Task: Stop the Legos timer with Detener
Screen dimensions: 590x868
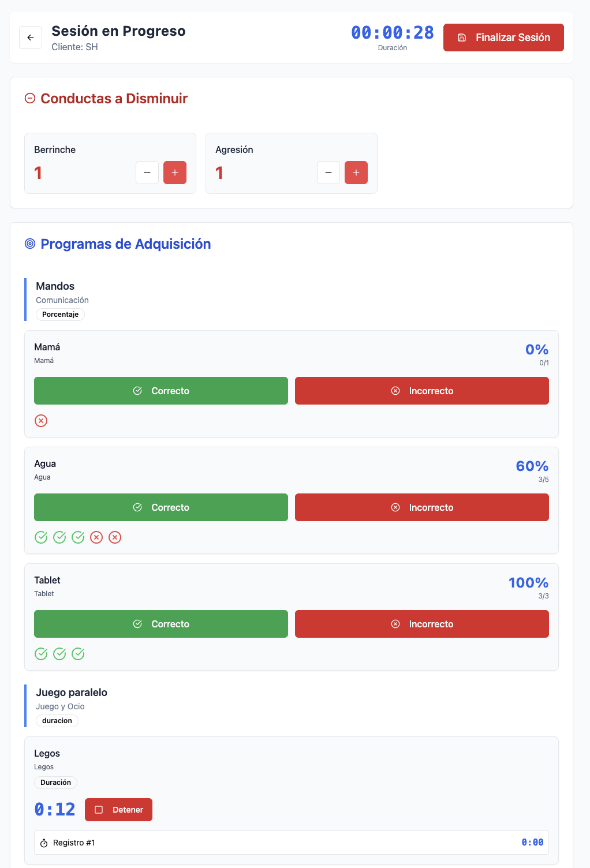Action: pos(118,810)
